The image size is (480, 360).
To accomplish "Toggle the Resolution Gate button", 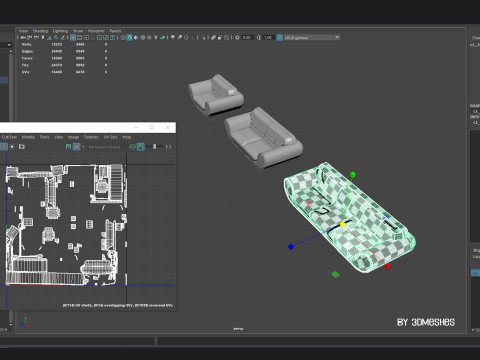I will point(86,38).
